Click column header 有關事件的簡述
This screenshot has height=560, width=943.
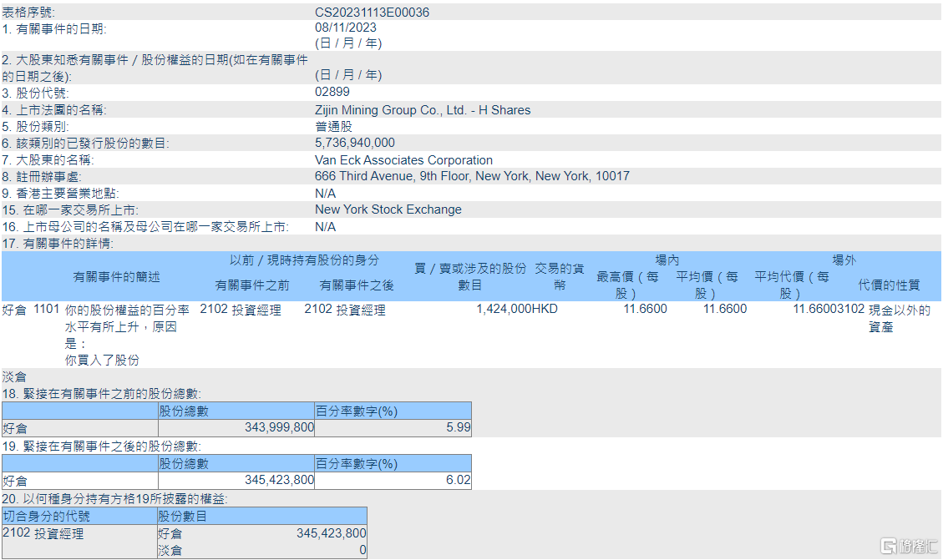pos(116,277)
